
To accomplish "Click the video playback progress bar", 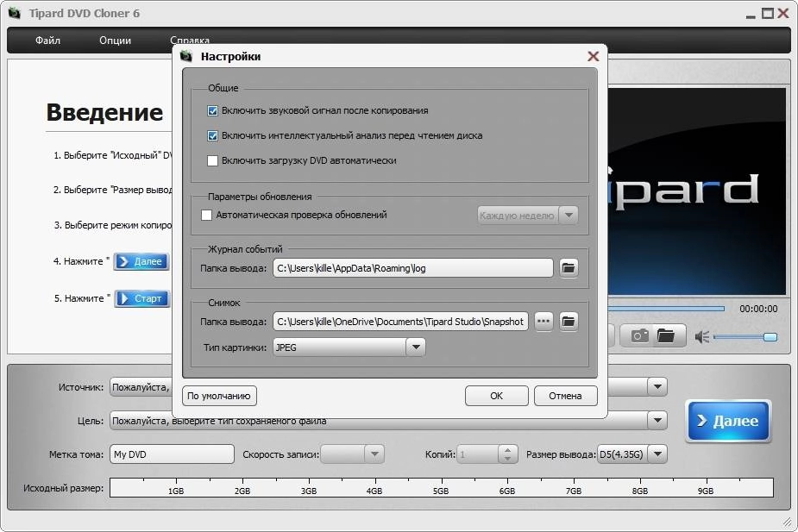I will [666, 309].
